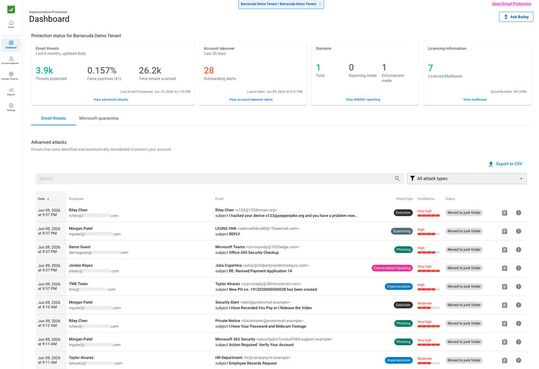Click the 26.2k Total emails scanned value

point(150,70)
